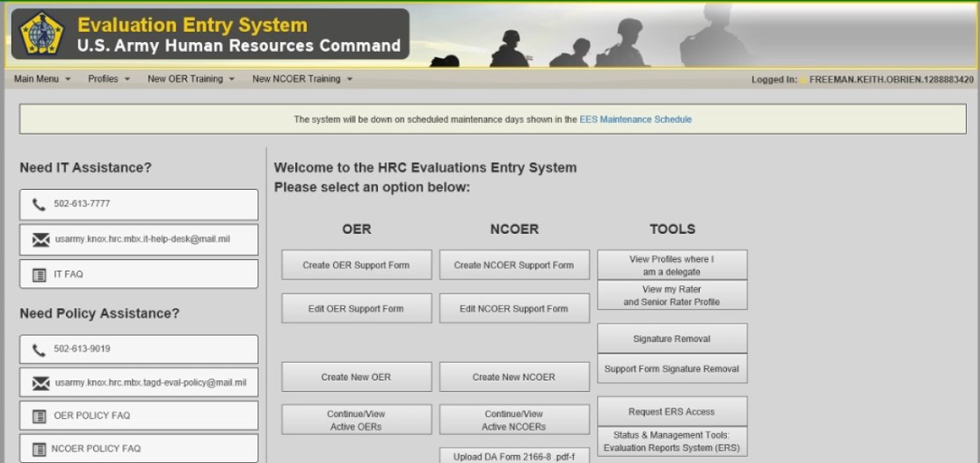Click the OER column heading
The width and height of the screenshot is (980, 463).
tap(356, 229)
